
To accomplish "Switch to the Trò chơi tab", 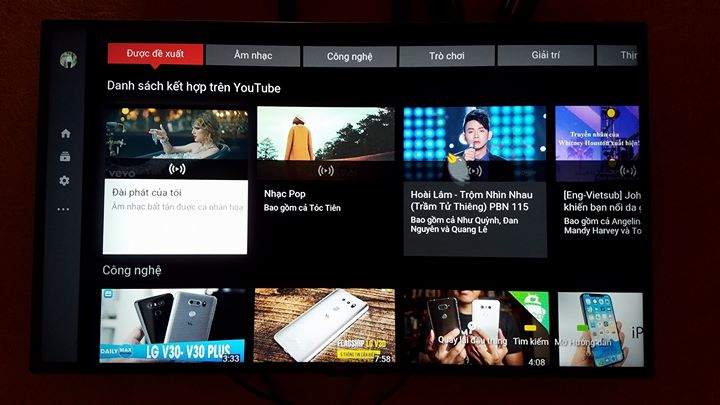I will [x=447, y=56].
